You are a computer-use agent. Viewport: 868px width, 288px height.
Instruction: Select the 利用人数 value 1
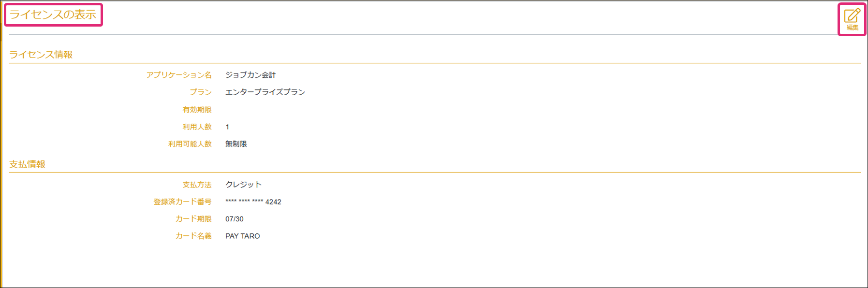click(227, 127)
